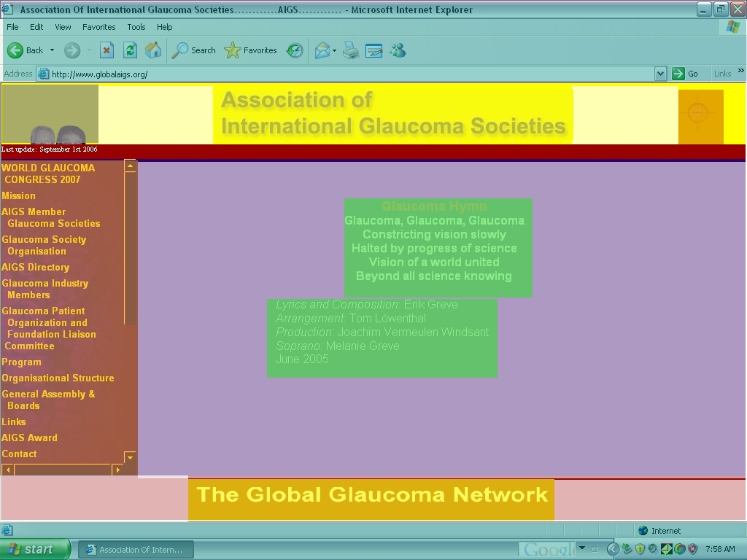747x560 pixels.
Task: Follow the World Glaucoma Congress 2007 link
Action: (47, 174)
